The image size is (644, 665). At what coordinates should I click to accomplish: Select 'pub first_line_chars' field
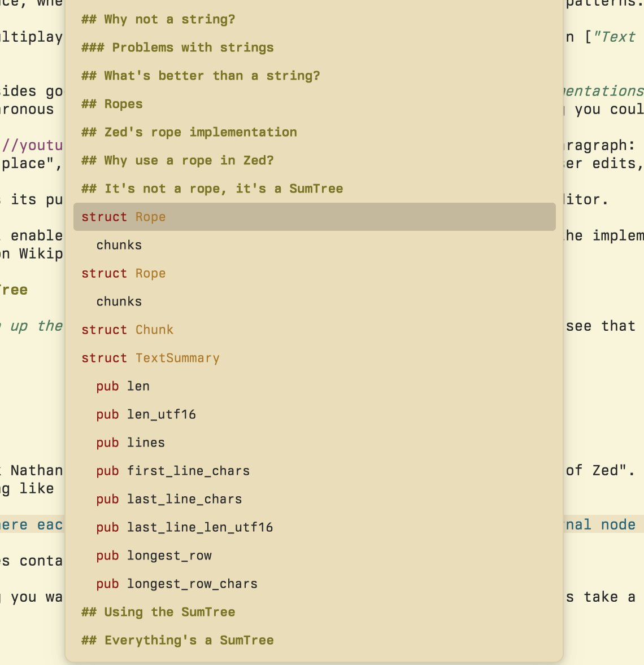tap(314, 471)
